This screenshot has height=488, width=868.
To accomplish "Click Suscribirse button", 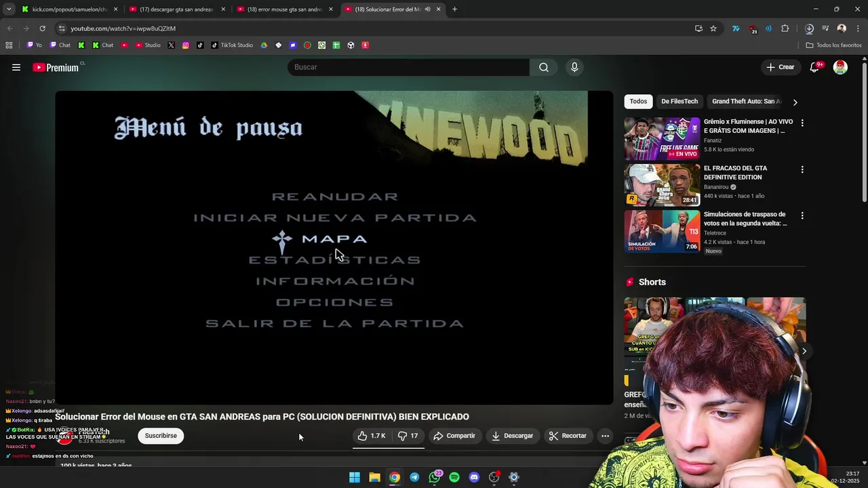I will point(161,436).
